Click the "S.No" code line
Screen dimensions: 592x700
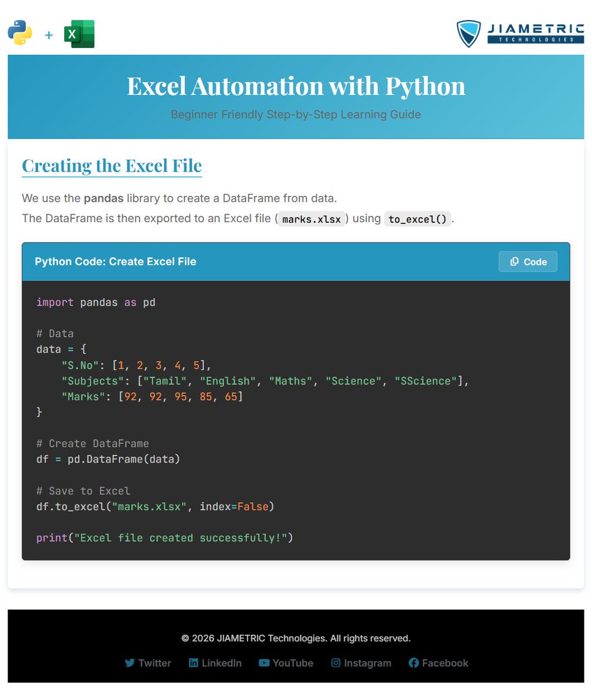coord(136,365)
